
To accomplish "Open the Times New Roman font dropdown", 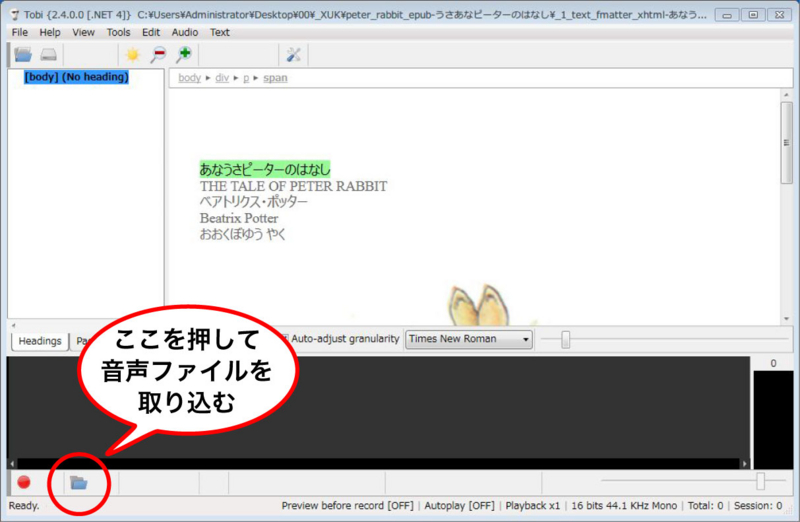I will [469, 339].
